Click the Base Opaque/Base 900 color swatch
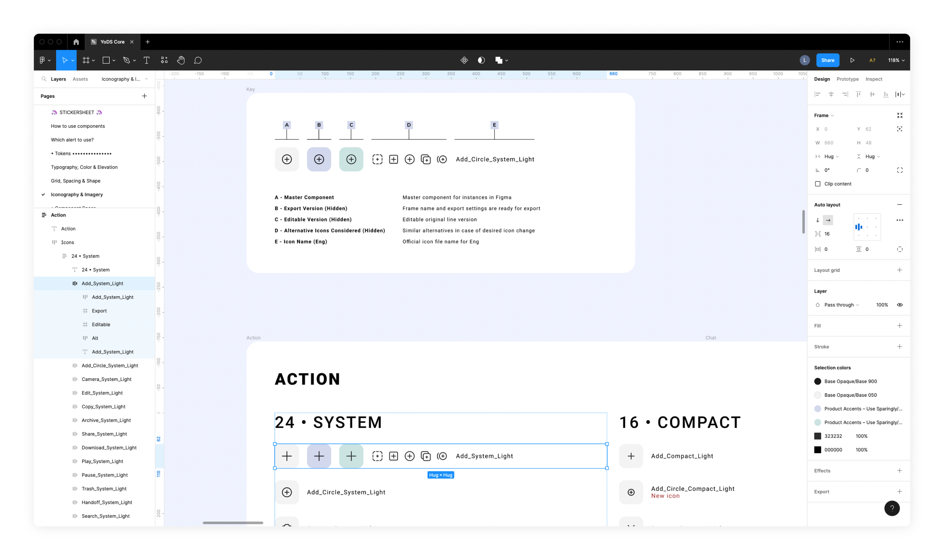This screenshot has height=560, width=944. point(818,382)
